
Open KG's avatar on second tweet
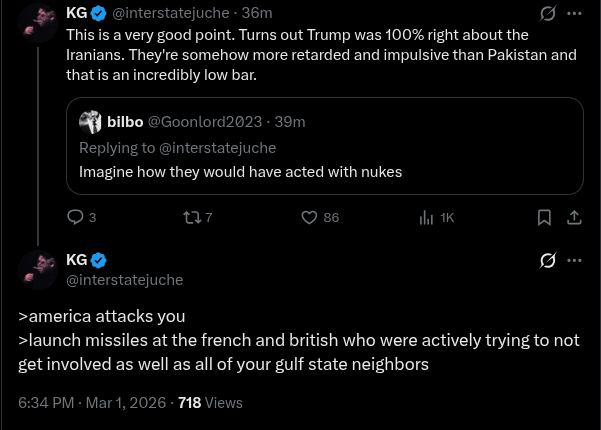coord(37,268)
